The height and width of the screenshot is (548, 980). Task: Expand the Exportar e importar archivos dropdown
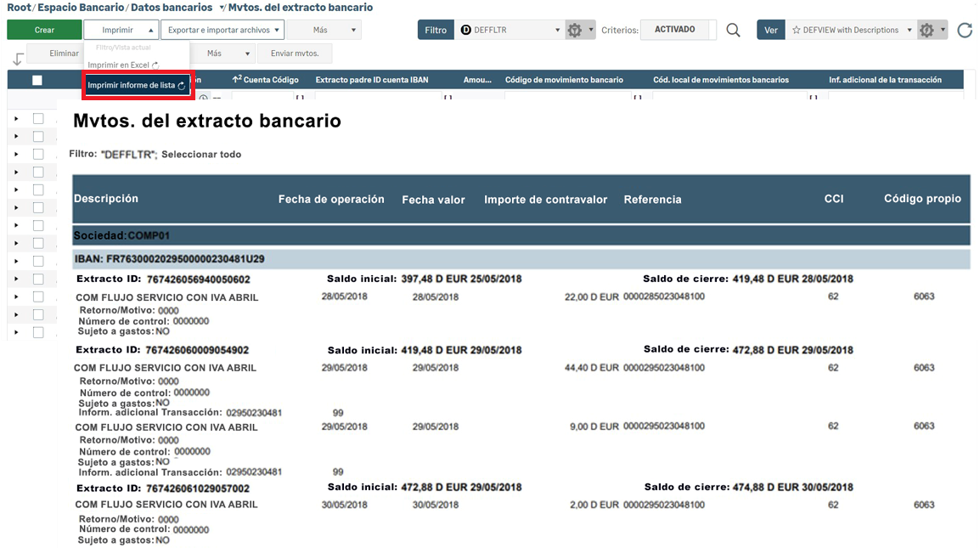(x=222, y=31)
